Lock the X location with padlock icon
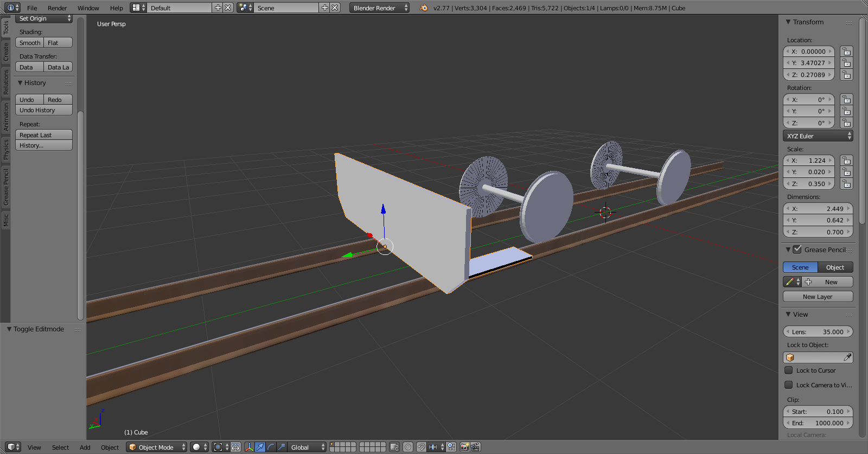868x454 pixels. point(846,52)
